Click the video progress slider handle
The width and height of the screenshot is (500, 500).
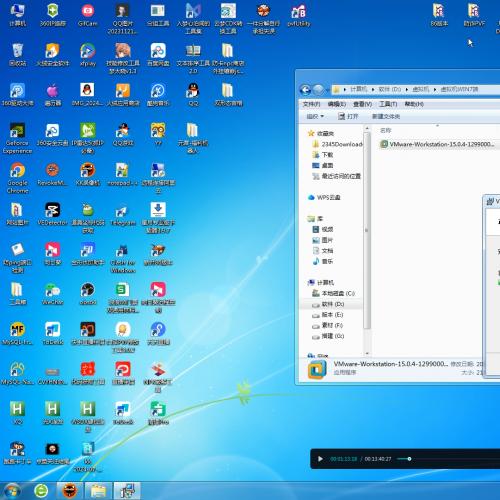409,459
